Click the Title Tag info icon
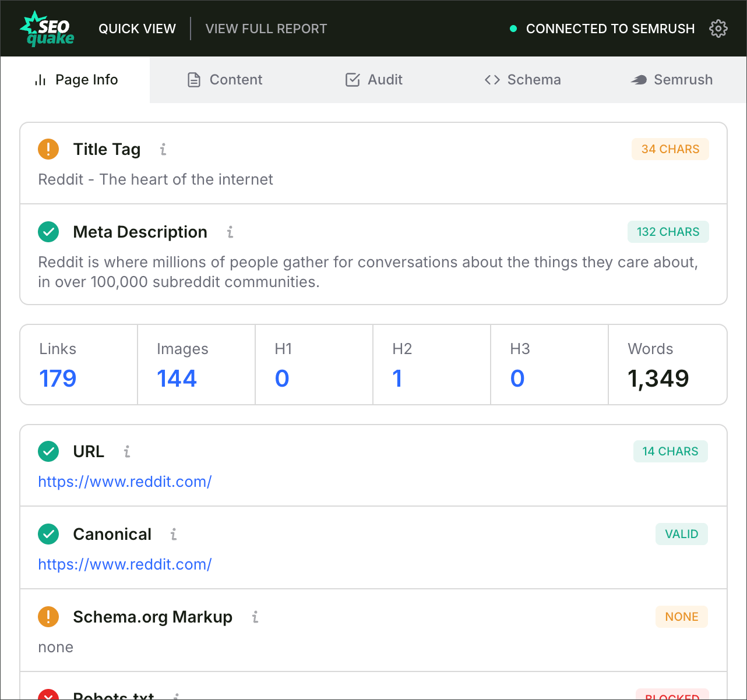The height and width of the screenshot is (700, 747). pos(163,150)
